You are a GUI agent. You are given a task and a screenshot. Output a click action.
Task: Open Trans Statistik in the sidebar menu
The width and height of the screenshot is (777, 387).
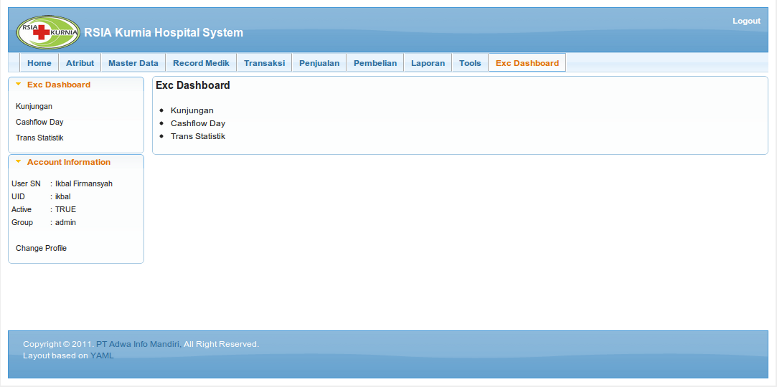point(39,138)
